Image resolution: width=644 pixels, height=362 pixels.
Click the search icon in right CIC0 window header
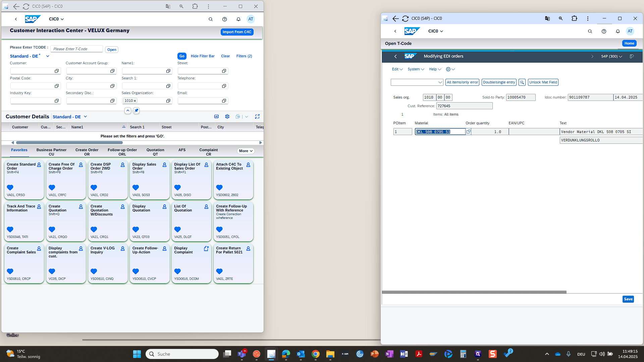point(590,31)
